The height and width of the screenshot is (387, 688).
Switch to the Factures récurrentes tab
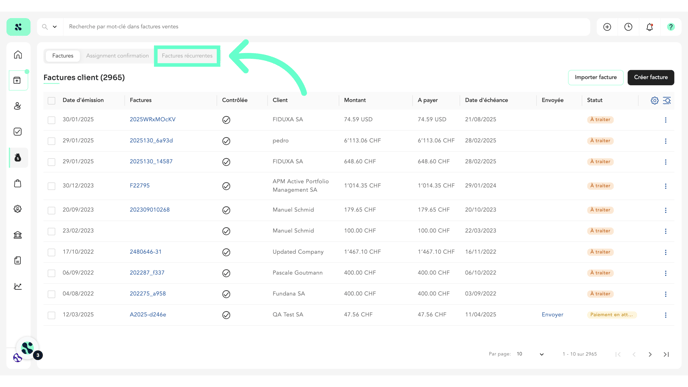187,56
